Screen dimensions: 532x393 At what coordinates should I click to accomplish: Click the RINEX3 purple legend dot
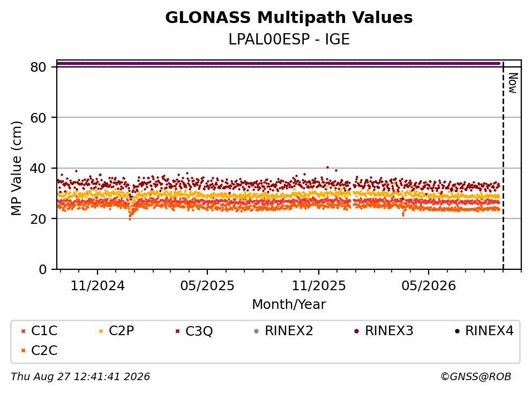357,331
